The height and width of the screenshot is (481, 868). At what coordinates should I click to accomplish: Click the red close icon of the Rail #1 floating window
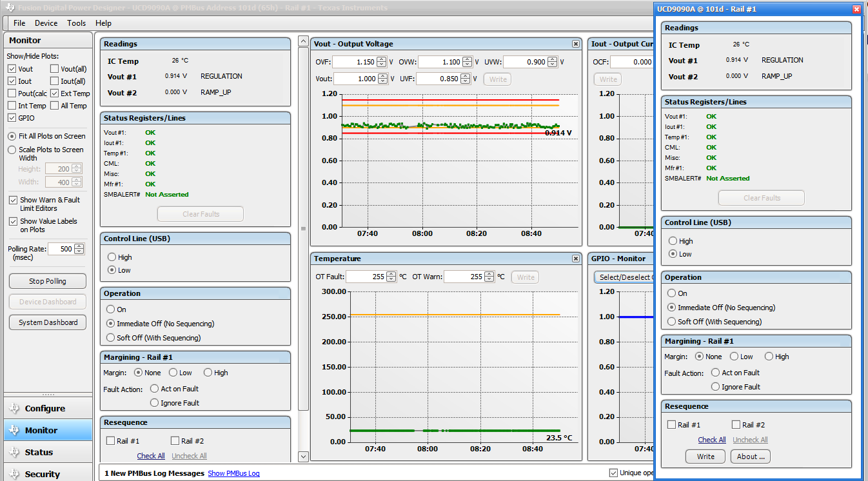coord(856,9)
